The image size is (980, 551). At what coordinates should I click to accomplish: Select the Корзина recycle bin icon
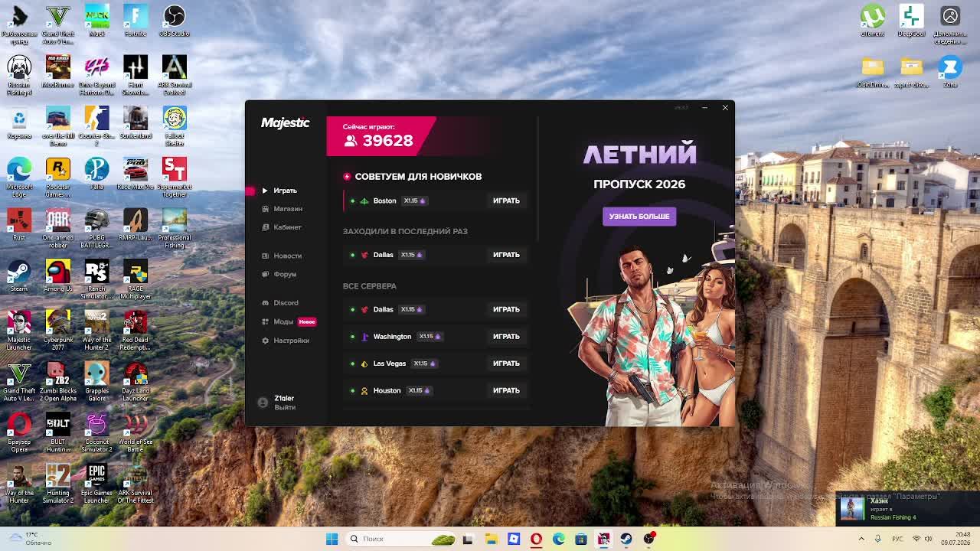[19, 123]
